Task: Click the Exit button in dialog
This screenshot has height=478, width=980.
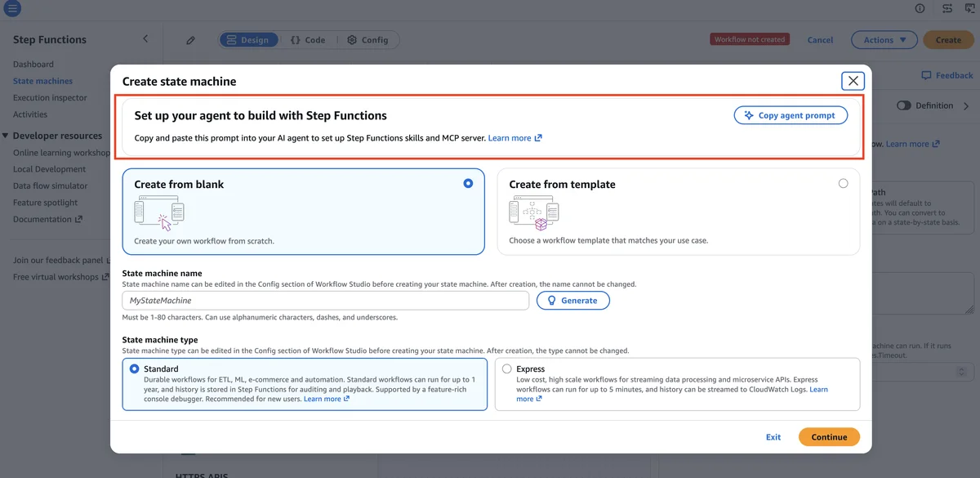Action: click(773, 437)
